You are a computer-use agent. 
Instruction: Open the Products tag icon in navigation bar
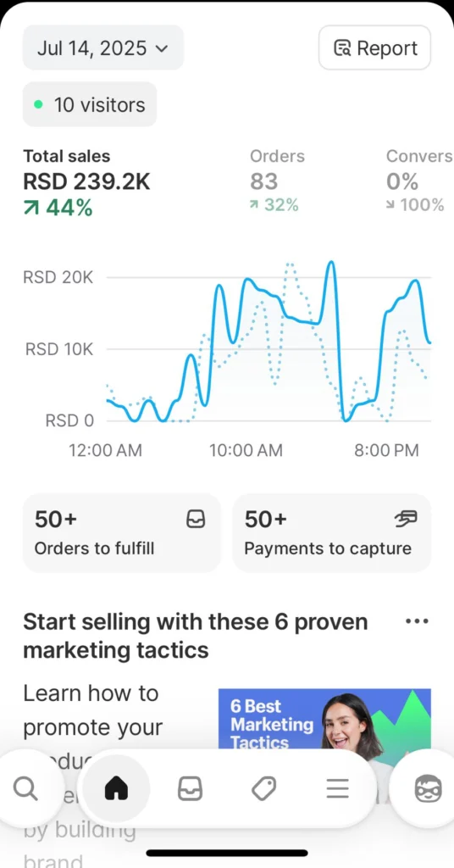263,788
